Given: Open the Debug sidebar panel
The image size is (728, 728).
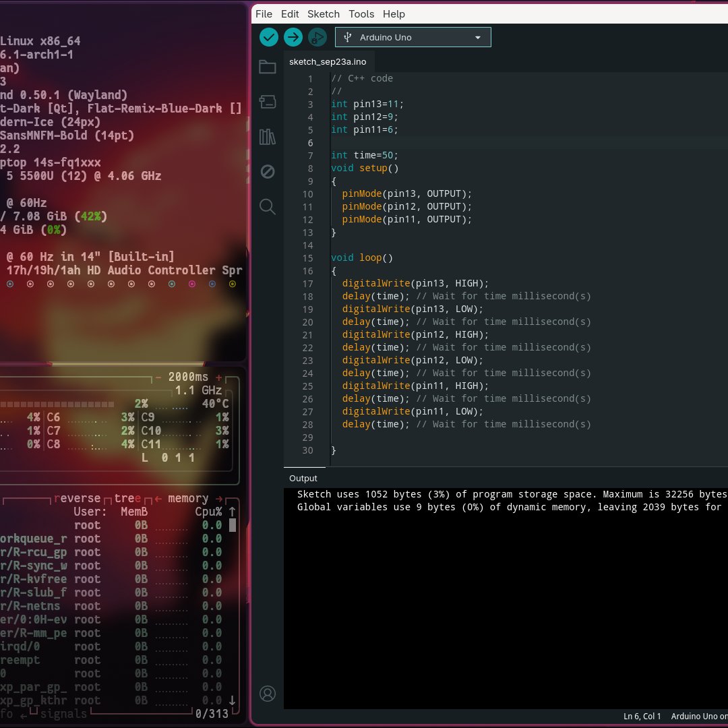Looking at the screenshot, I should pos(268,172).
